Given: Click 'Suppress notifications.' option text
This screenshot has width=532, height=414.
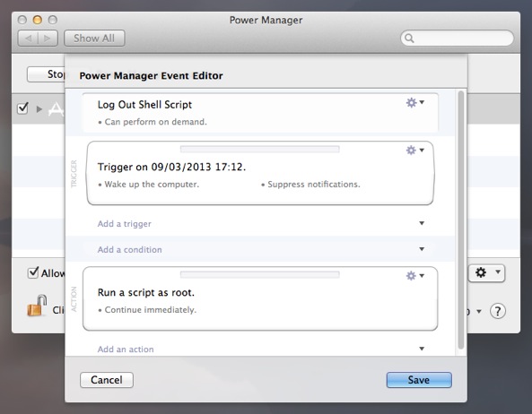Looking at the screenshot, I should click(314, 185).
